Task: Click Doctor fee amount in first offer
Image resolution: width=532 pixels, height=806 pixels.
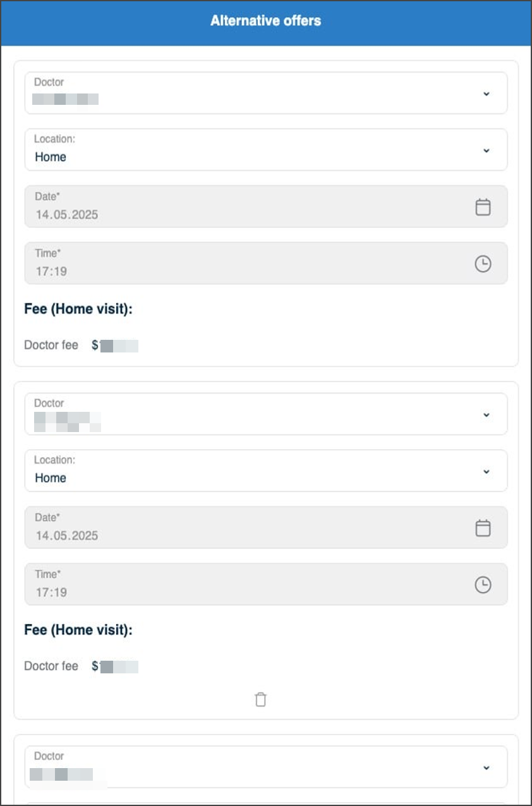Action: (115, 346)
